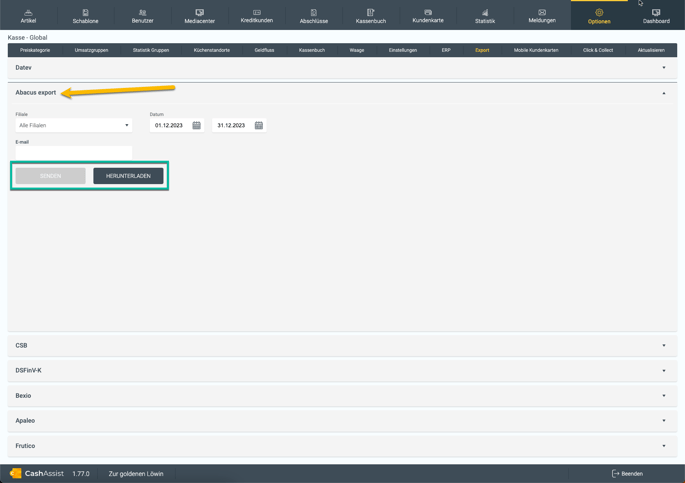Open calendar picker for end date 31.12.2023
The height and width of the screenshot is (483, 685).
click(x=259, y=125)
